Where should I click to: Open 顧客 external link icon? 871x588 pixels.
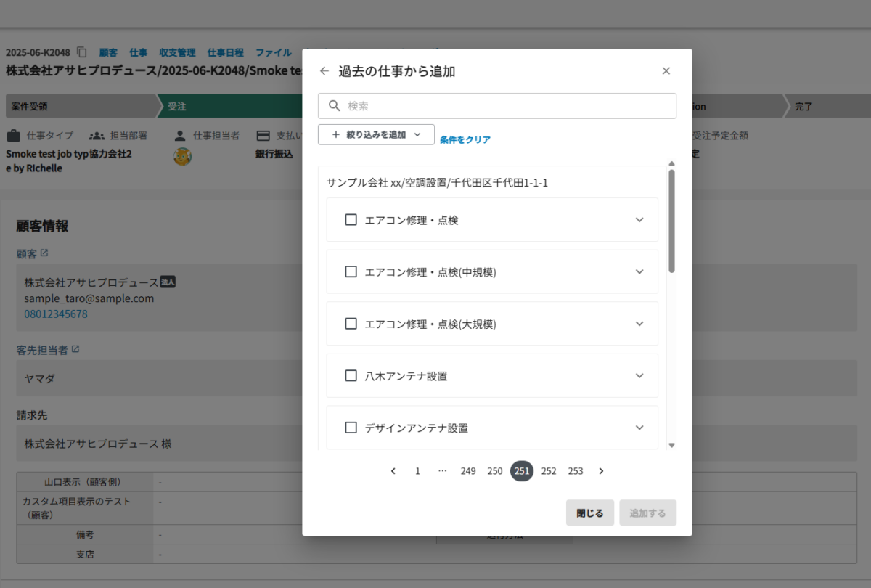point(44,253)
